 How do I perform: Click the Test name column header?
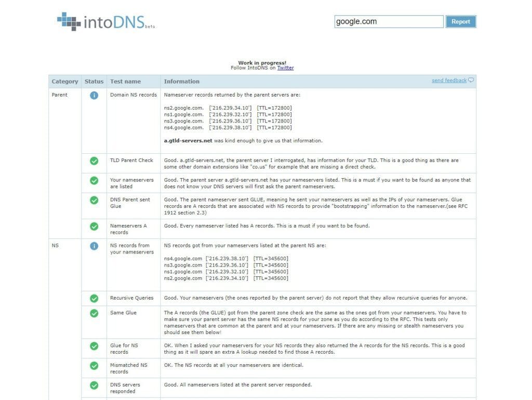125,82
